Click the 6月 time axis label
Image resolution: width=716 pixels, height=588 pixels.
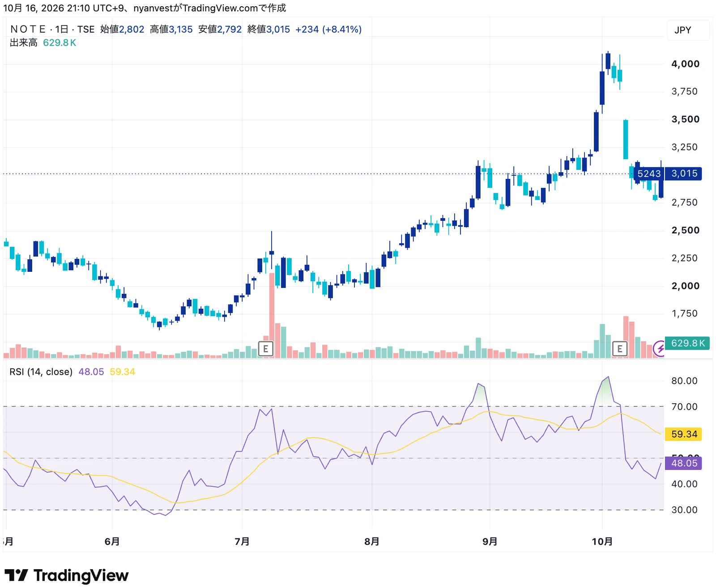coord(112,541)
